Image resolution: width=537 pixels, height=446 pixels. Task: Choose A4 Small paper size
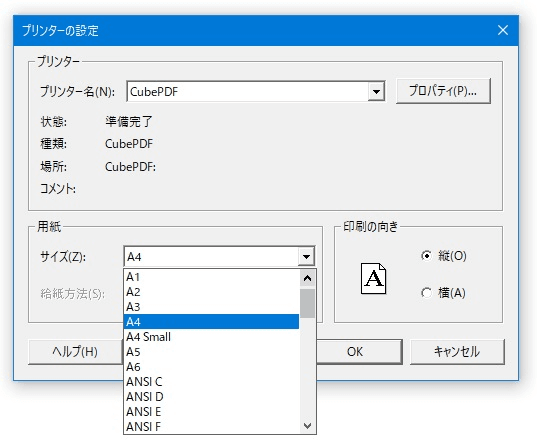coord(211,337)
